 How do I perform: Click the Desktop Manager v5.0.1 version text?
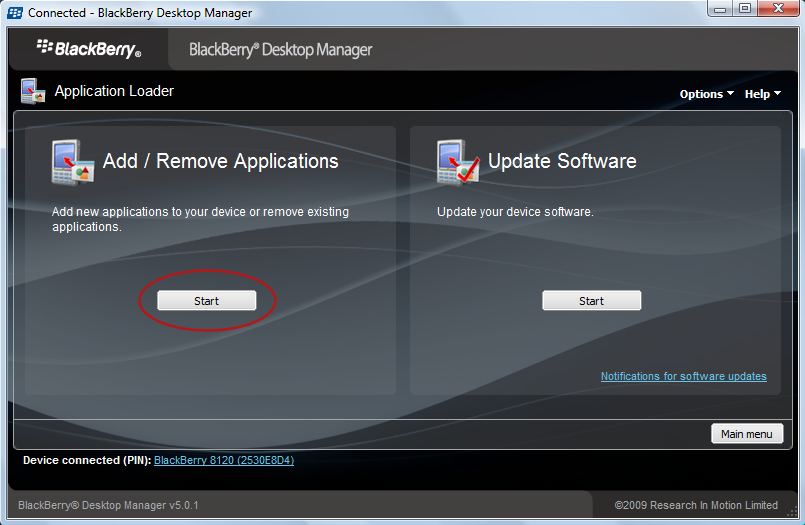(x=108, y=505)
